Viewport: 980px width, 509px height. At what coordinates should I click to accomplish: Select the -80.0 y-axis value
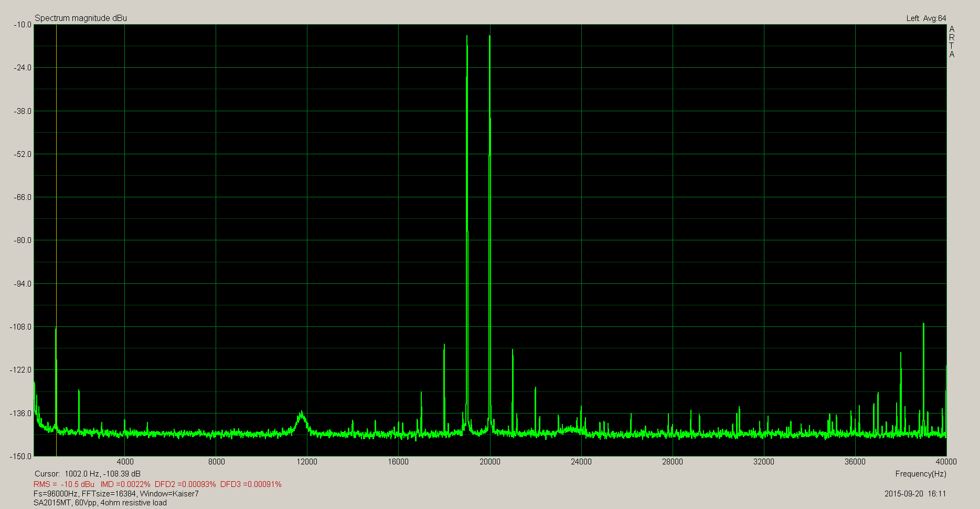point(22,240)
